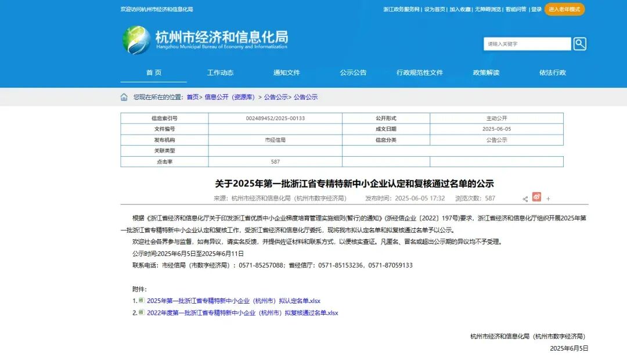The image size is (627, 364).
Task: Click the xlsx file icon of attachment 2
Action: (x=142, y=312)
